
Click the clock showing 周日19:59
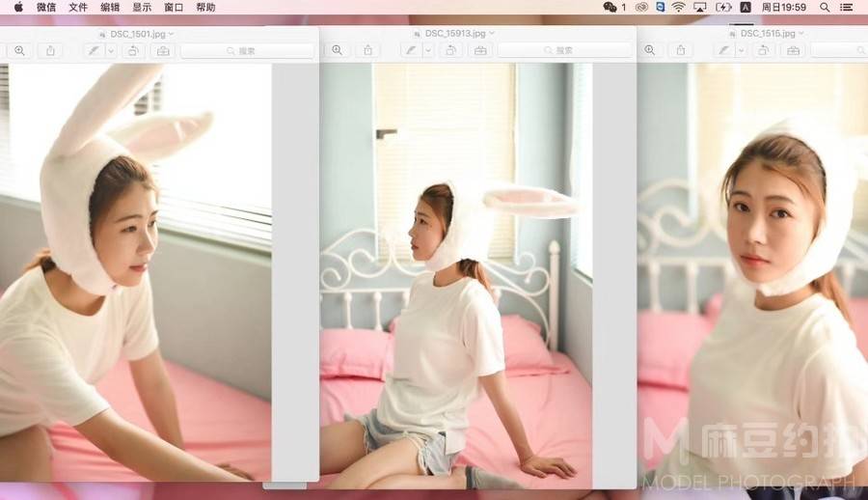tap(783, 7)
